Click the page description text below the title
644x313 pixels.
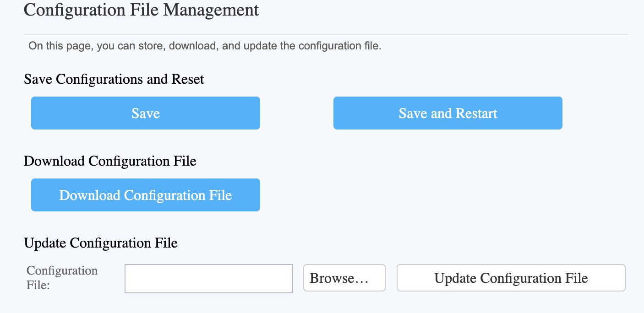[x=205, y=46]
